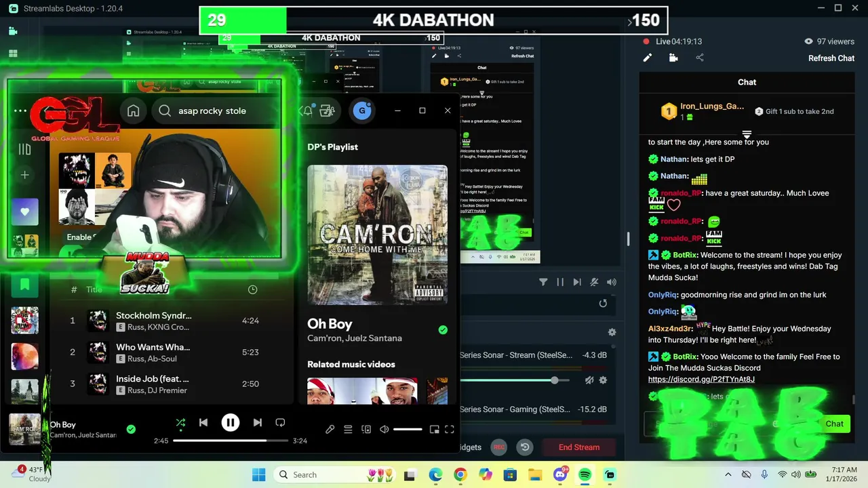Screen dimensions: 868x488
Task: Open Spotify three-dot menu
Action: tap(20, 110)
